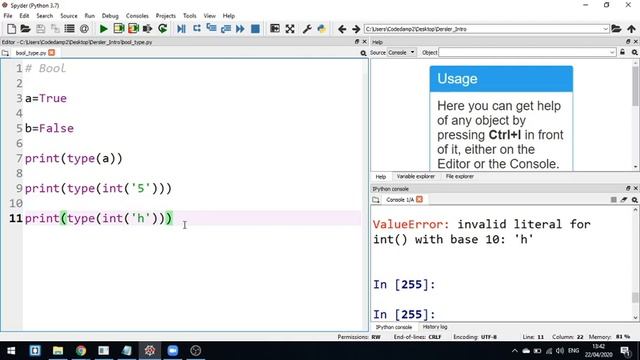640x360 pixels.
Task: Click the @ symbol finder icon
Action: point(84,29)
